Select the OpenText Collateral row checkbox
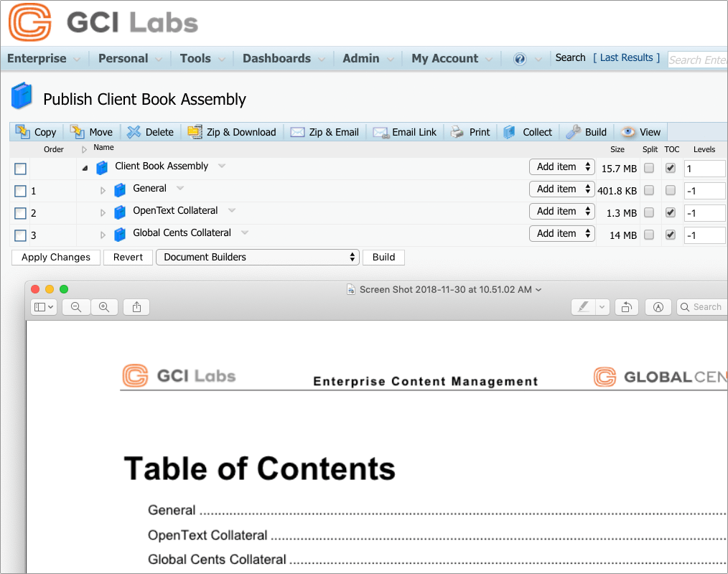Viewport: 728px width, 574px height. (x=20, y=213)
